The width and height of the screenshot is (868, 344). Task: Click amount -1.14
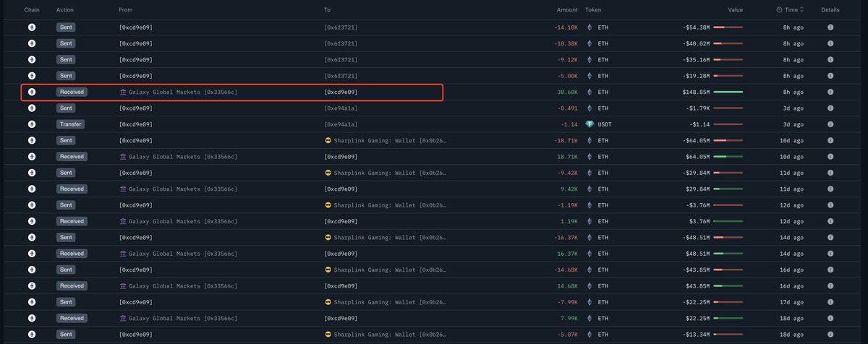click(x=569, y=124)
